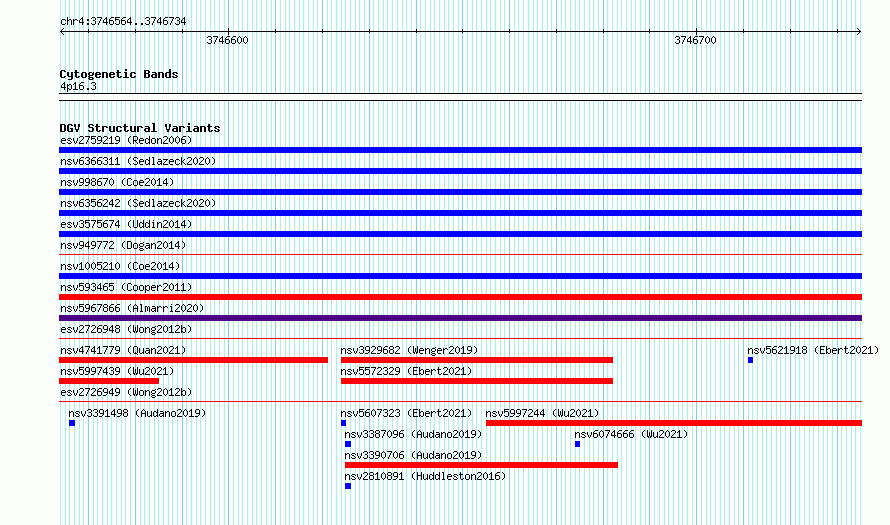Click the 4p16.3 band label
This screenshot has width=890, height=525.
click(x=78, y=86)
